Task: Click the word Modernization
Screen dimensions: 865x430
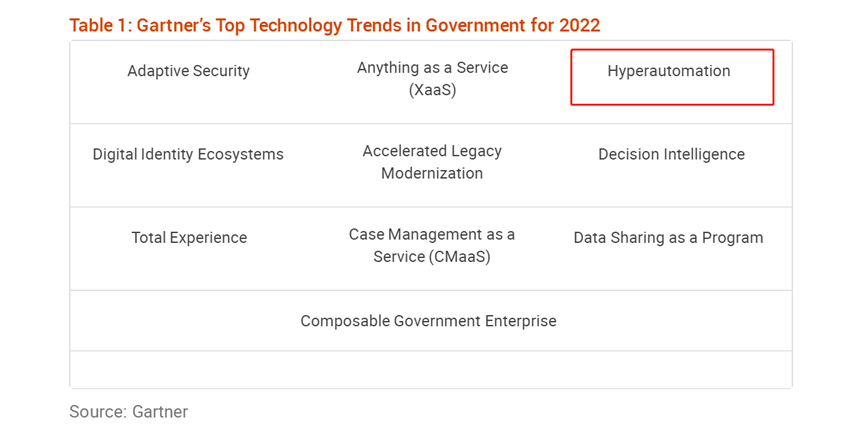Action: 432,173
